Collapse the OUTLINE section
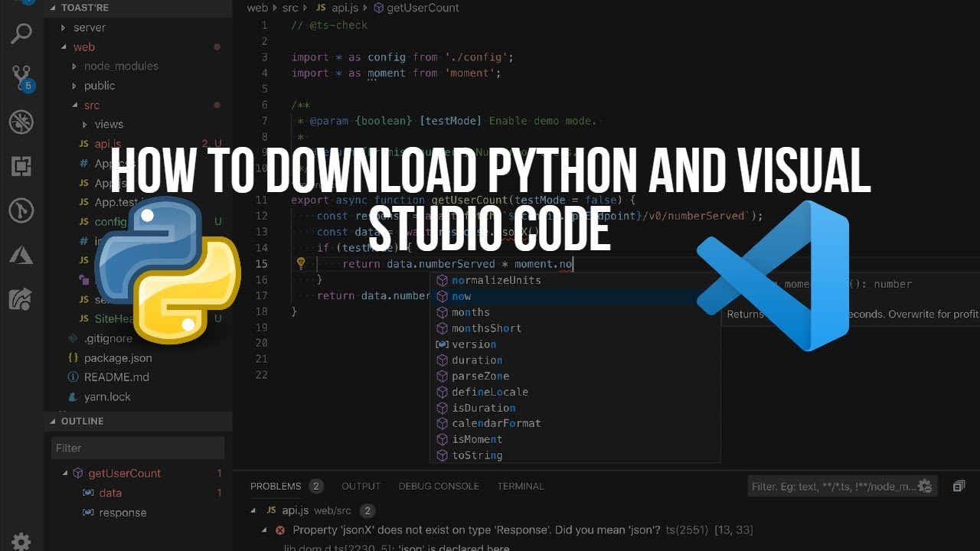The image size is (980, 551). tap(53, 422)
